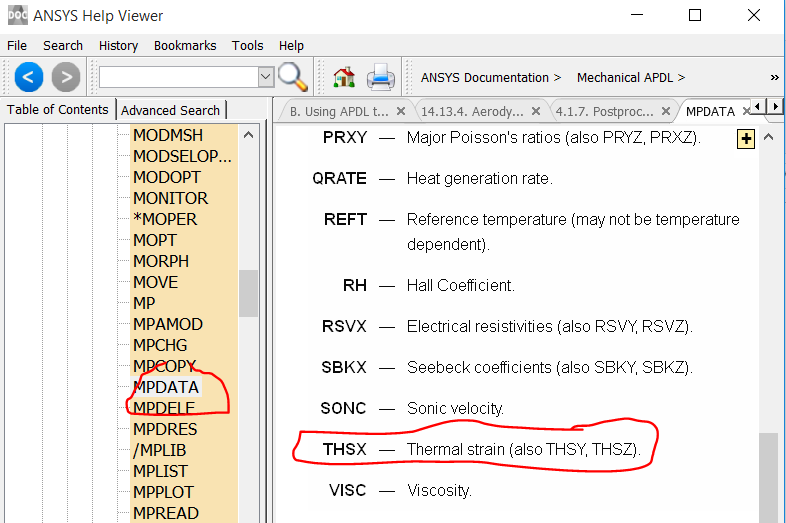Screen dimensions: 786x523
Task: Click the yellow plus expand icon
Action: [x=745, y=140]
